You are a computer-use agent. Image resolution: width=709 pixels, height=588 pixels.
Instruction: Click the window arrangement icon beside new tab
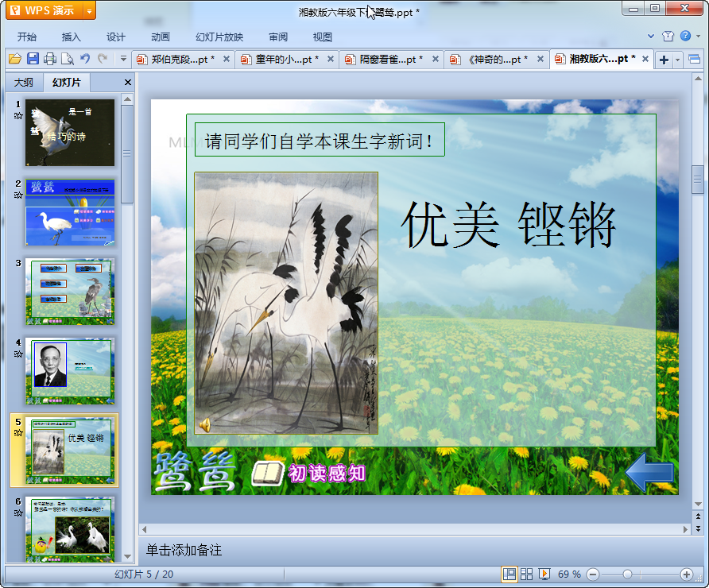tap(694, 60)
